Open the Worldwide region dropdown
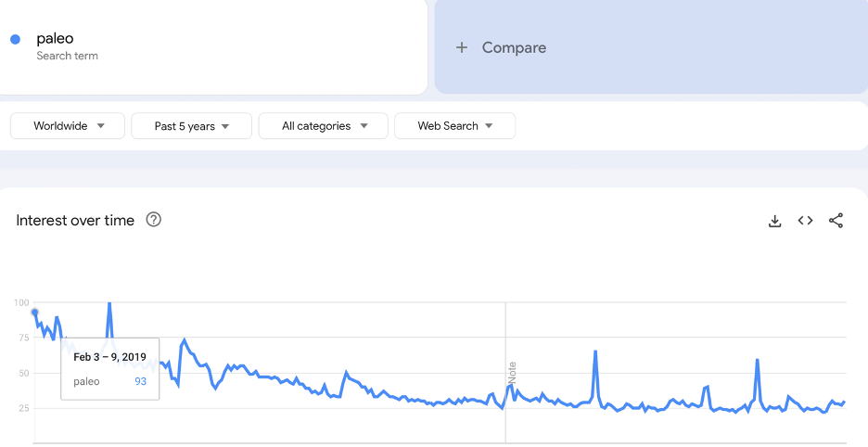 point(68,126)
